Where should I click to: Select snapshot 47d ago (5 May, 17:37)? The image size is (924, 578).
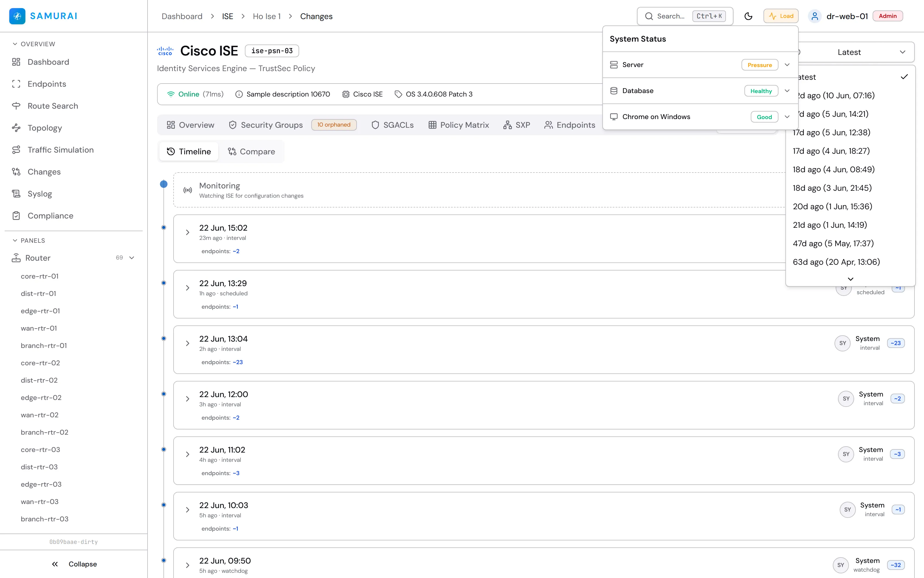[x=850, y=243]
